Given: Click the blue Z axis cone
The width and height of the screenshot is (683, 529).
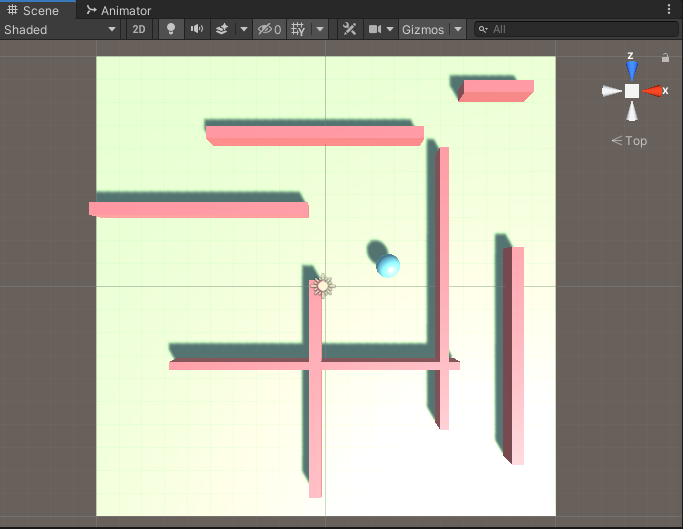Looking at the screenshot, I should pyautogui.click(x=632, y=70).
